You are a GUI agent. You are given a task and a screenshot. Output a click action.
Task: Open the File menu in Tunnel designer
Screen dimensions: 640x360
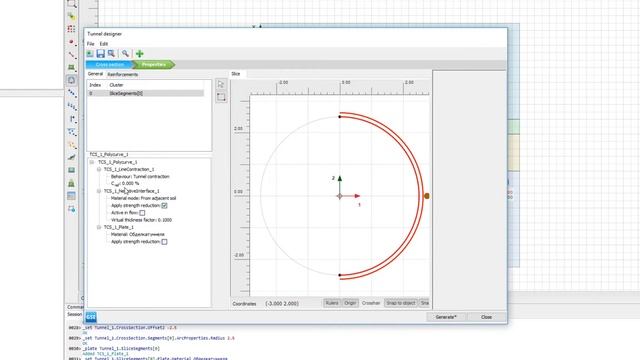[91, 44]
